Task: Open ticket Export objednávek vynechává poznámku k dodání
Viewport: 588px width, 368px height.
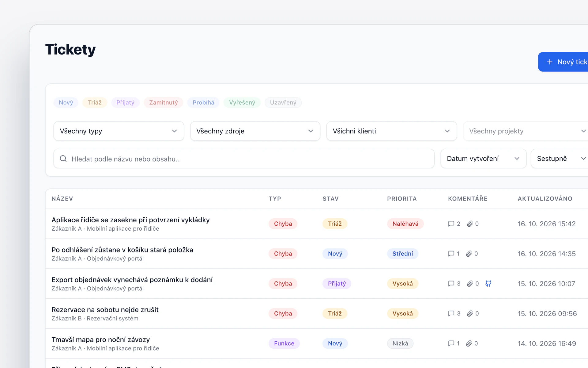Action: click(132, 280)
